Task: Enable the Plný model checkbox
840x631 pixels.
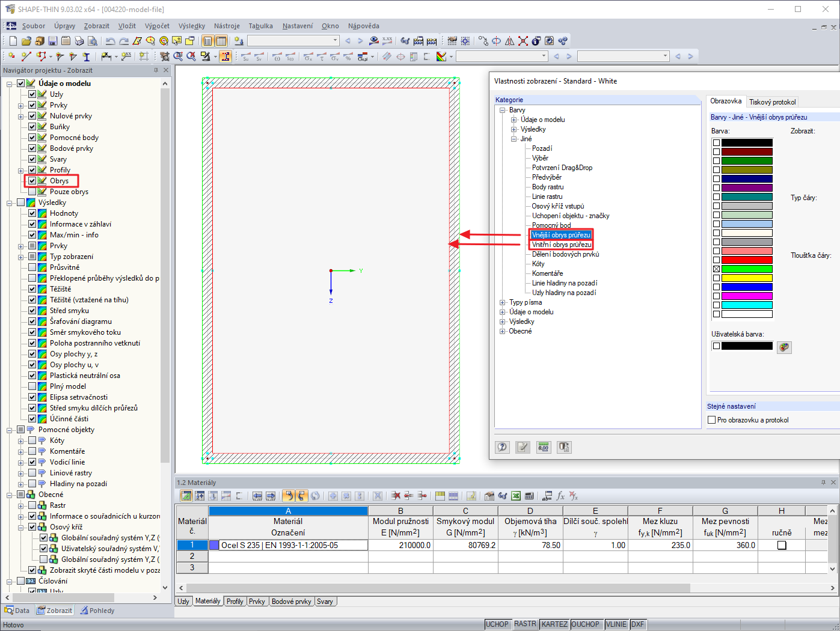Action: click(x=32, y=386)
